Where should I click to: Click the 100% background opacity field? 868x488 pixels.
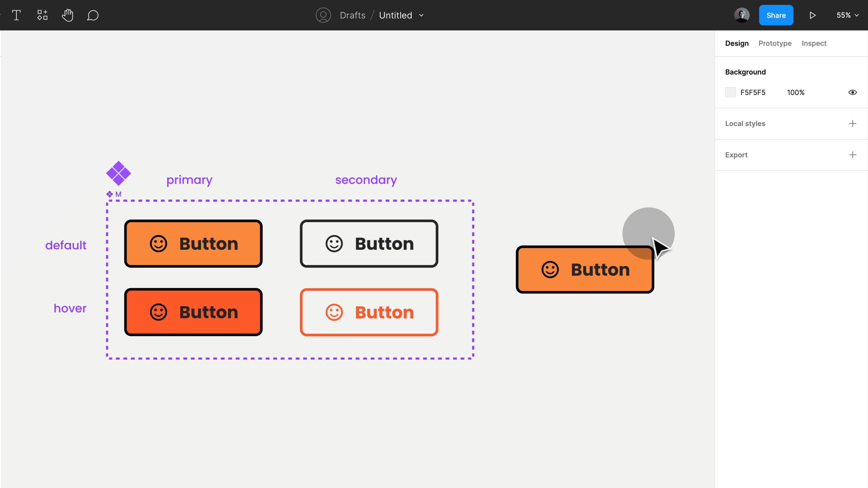pos(796,92)
